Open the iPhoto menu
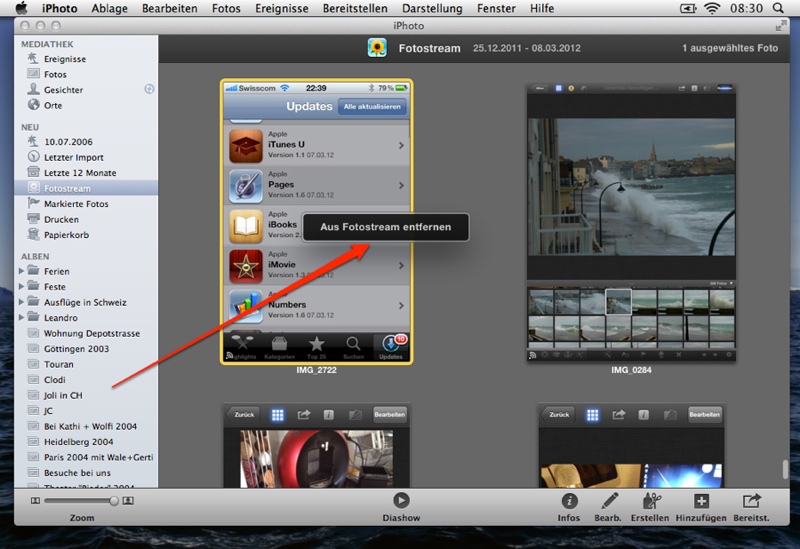800x549 pixels. click(59, 8)
